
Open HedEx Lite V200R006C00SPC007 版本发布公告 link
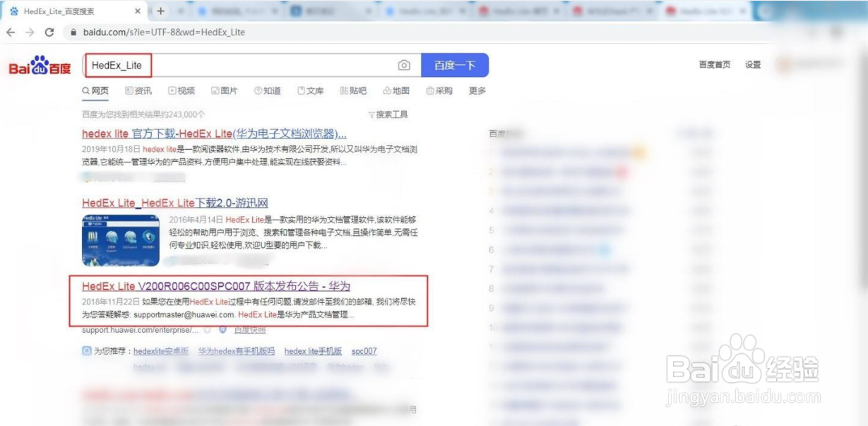pos(216,286)
